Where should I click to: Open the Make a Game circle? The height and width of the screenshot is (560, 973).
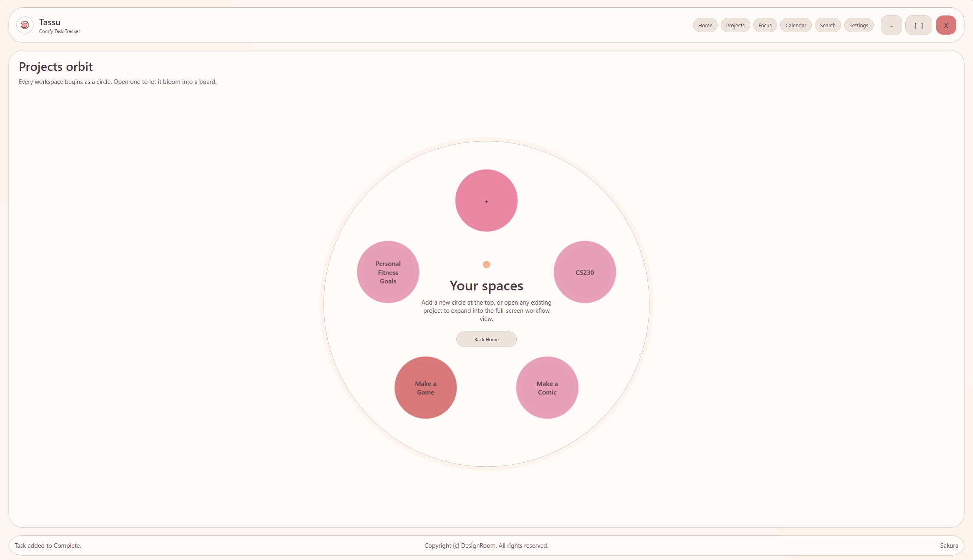(x=425, y=388)
